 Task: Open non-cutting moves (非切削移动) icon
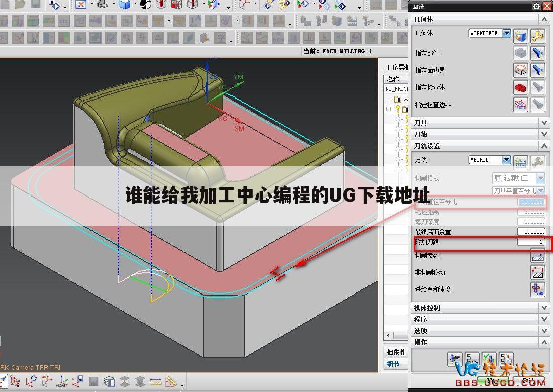point(538,273)
